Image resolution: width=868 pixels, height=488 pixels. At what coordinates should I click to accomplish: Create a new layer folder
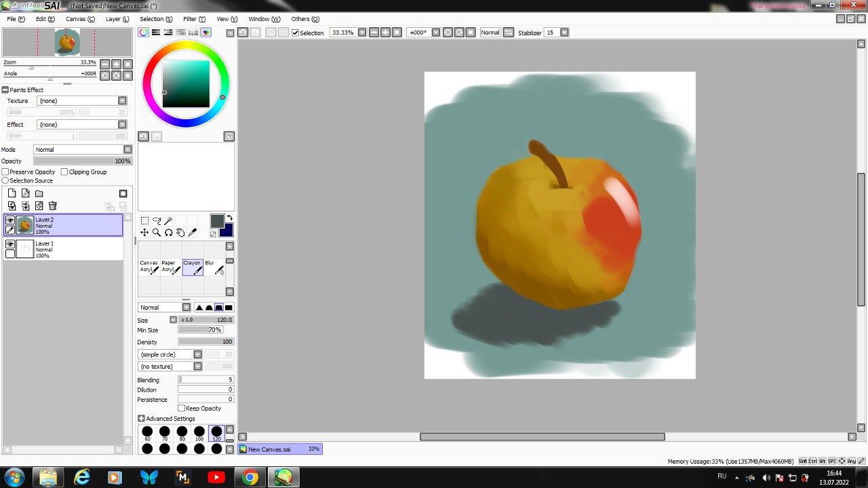[39, 193]
